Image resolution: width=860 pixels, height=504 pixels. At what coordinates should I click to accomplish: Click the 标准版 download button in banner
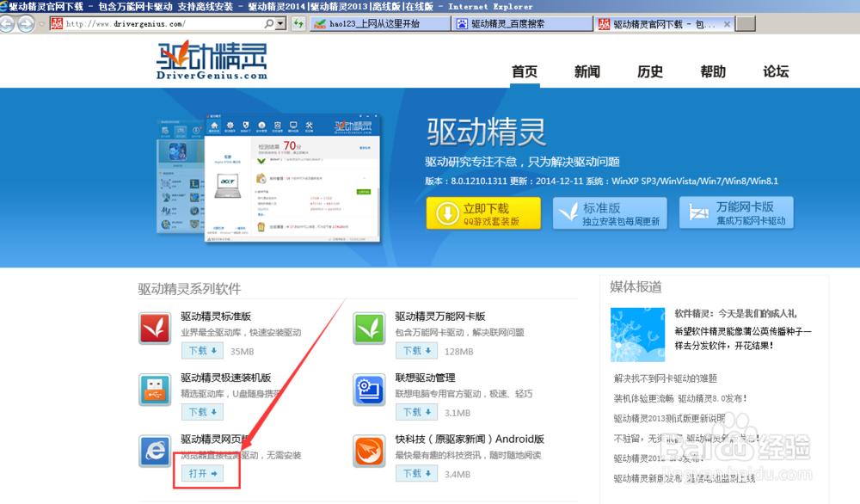(x=610, y=212)
